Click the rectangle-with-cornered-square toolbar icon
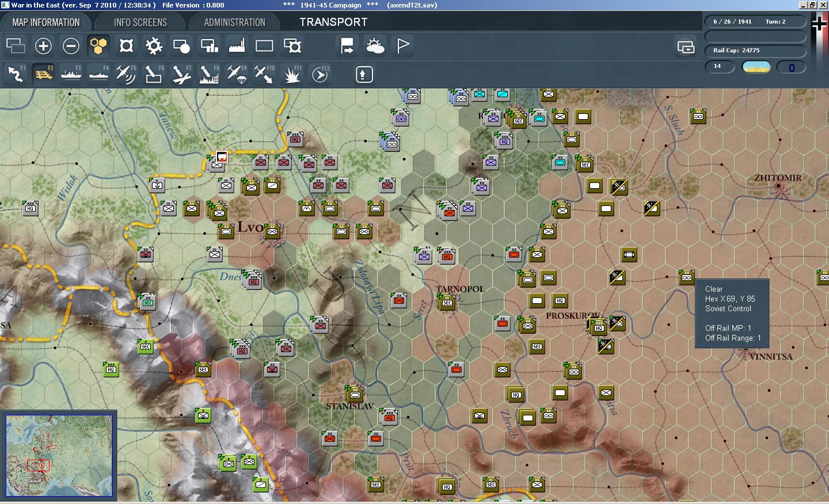This screenshot has width=829, height=504. pyautogui.click(x=292, y=46)
